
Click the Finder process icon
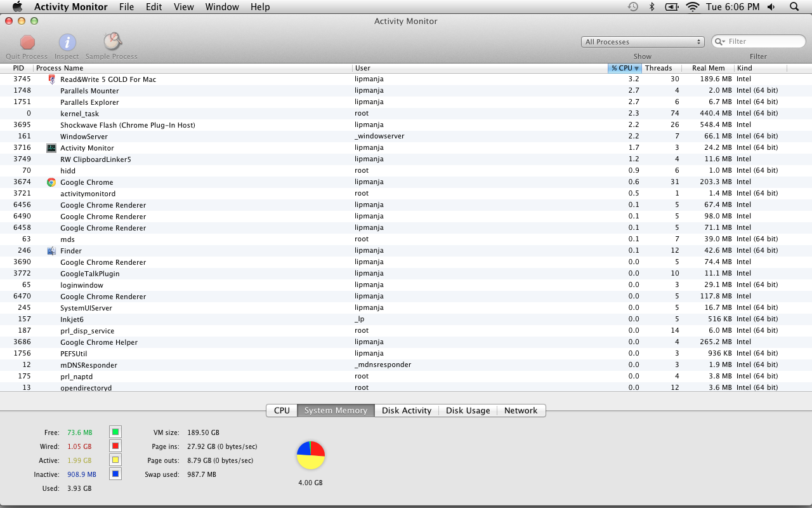click(51, 251)
